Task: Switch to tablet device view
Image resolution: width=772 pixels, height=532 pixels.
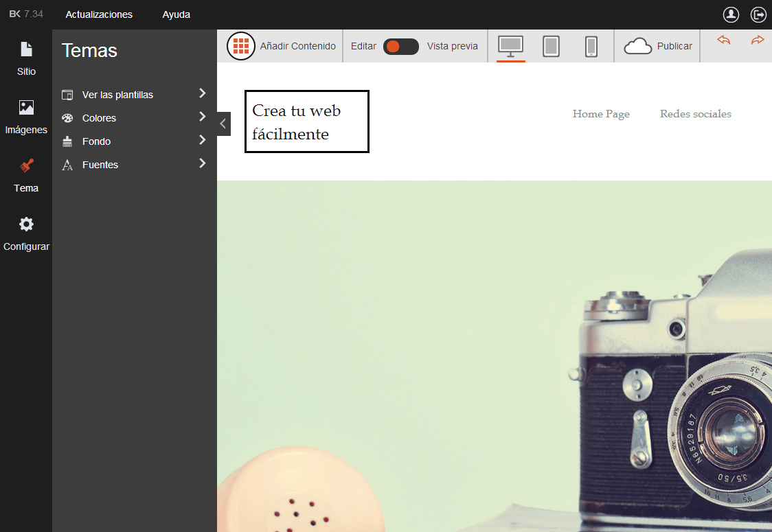Action: [551, 46]
